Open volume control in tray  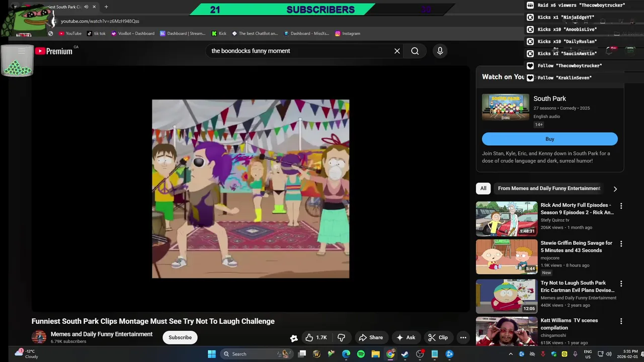tap(608, 354)
